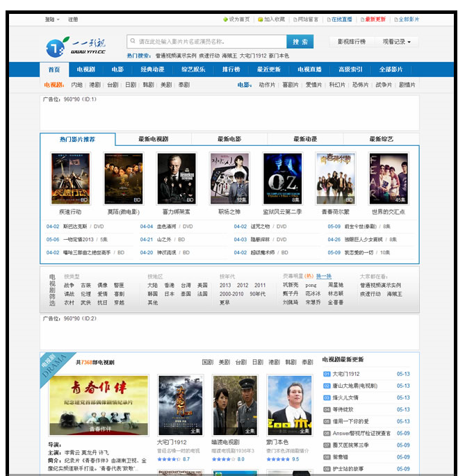Select the 最近更新 nav menu item
474x476 pixels.
(269, 69)
